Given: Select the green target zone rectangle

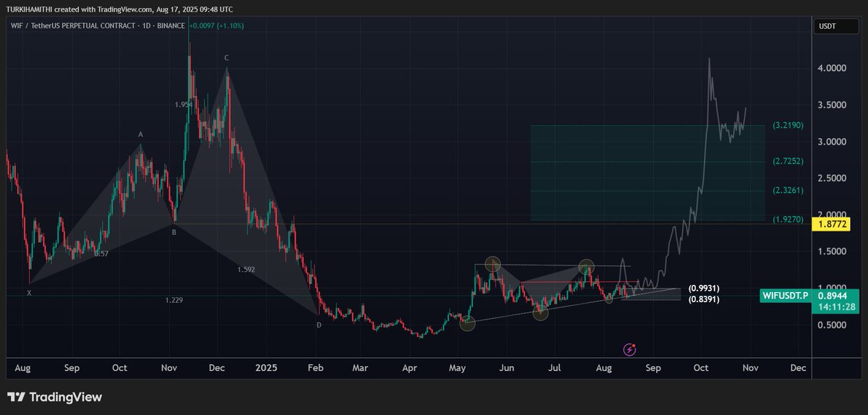Looking at the screenshot, I should pos(649,173).
